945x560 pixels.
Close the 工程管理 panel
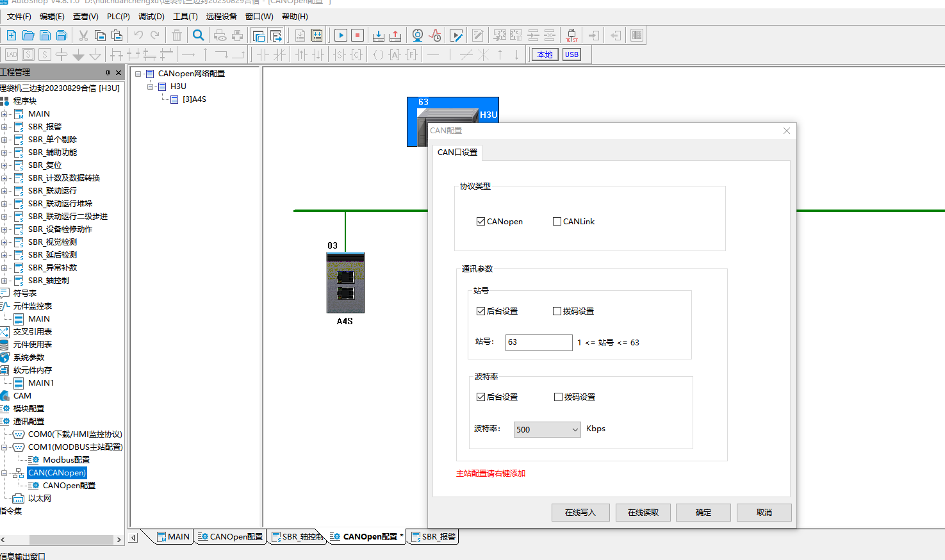(119, 72)
